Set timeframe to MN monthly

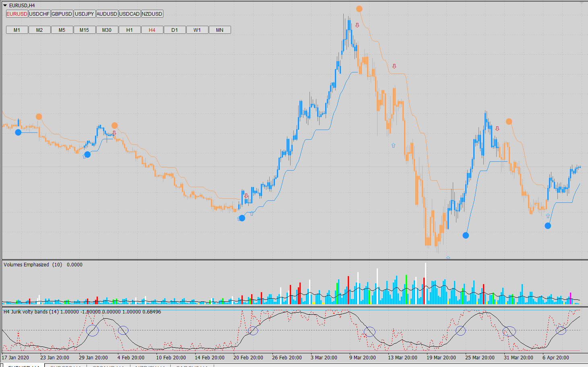tap(220, 30)
